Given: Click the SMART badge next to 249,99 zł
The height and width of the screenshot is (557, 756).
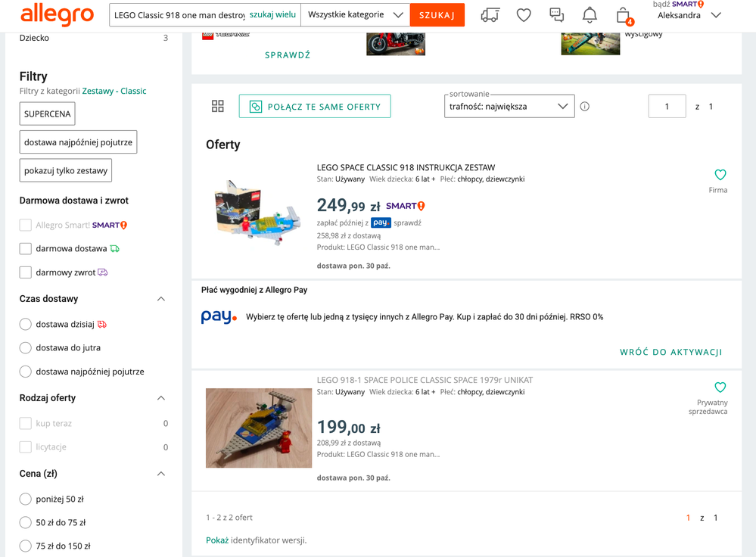Looking at the screenshot, I should (x=405, y=206).
